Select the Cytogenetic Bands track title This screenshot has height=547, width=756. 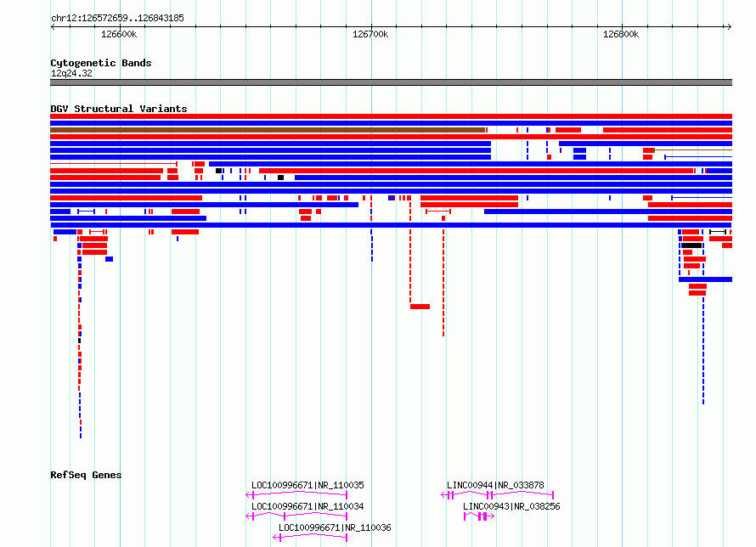[x=101, y=63]
